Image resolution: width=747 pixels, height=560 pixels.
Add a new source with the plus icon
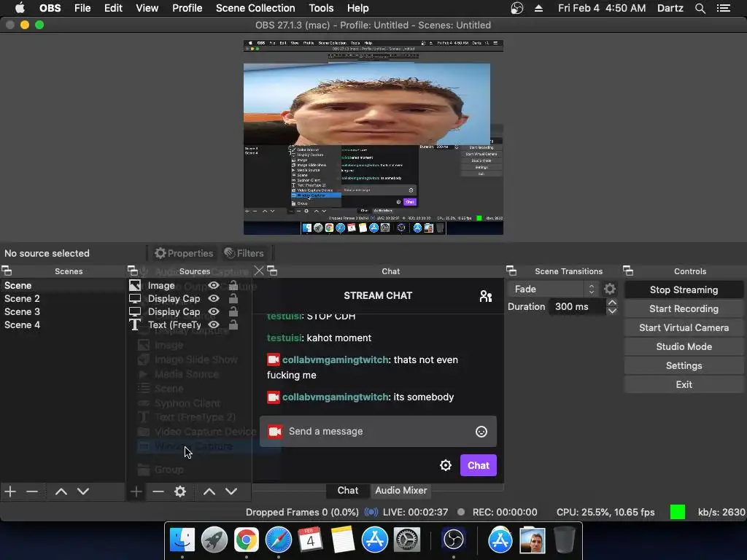point(136,491)
